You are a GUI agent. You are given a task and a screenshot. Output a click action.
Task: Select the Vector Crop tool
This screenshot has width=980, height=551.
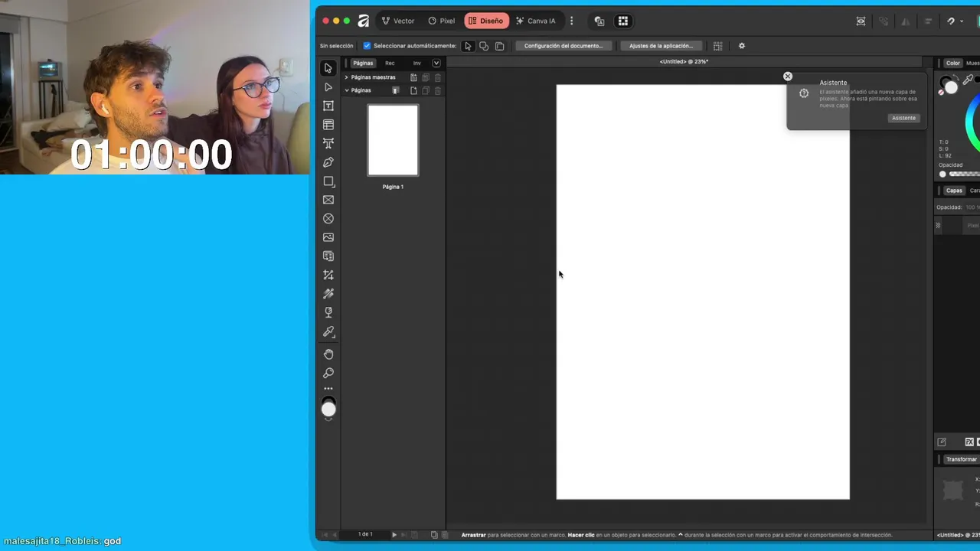328,275
